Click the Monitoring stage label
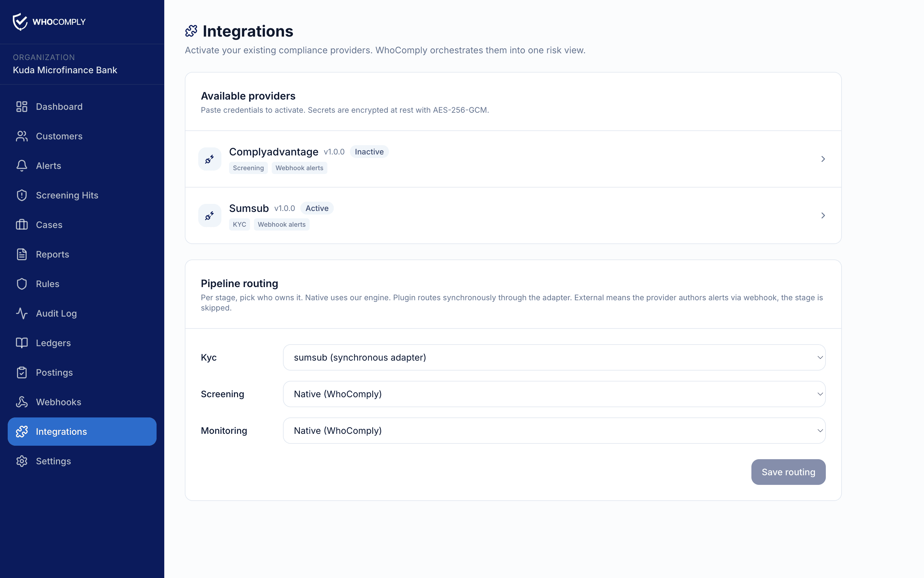924x578 pixels. click(x=224, y=431)
